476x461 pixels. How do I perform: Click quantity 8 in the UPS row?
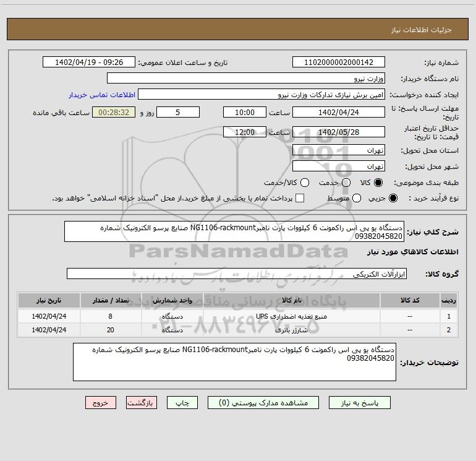[x=111, y=316]
